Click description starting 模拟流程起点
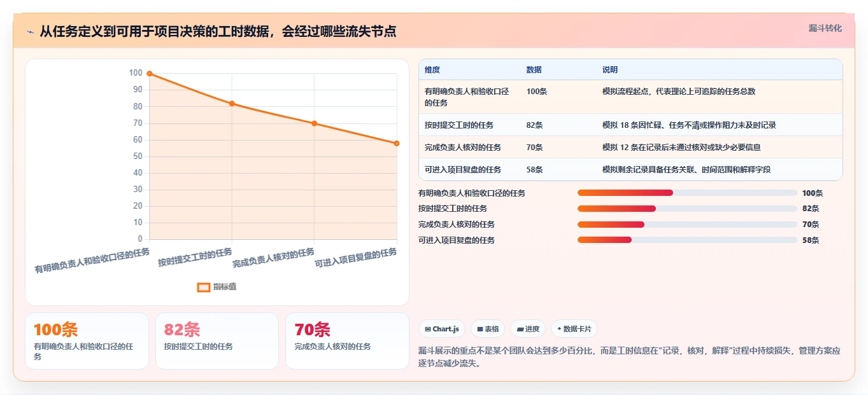868x395 pixels. 679,92
